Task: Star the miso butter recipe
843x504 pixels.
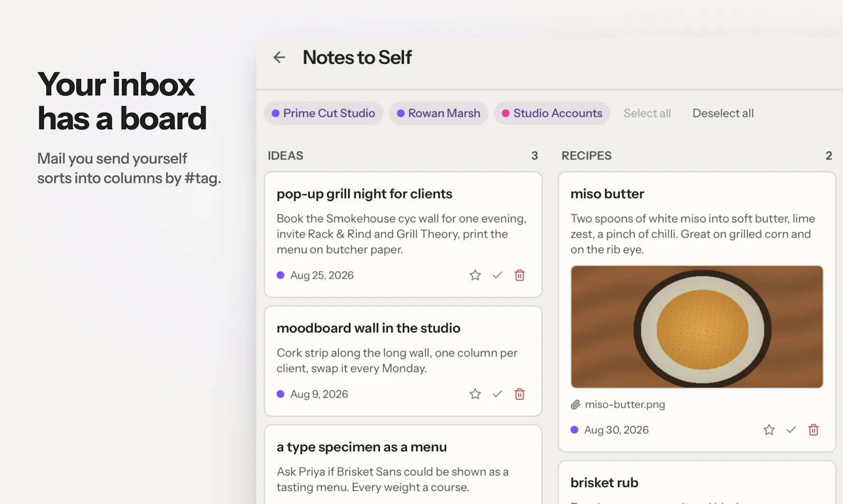Action: click(769, 430)
